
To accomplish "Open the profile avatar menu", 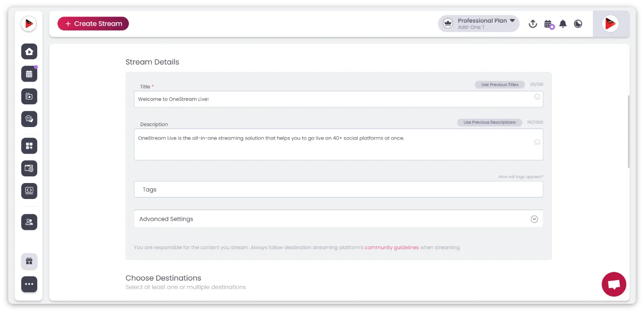I will (x=611, y=24).
